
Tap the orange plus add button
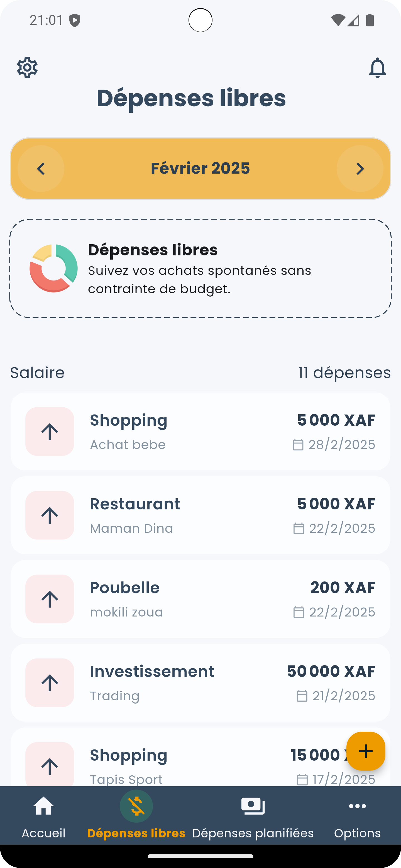366,751
